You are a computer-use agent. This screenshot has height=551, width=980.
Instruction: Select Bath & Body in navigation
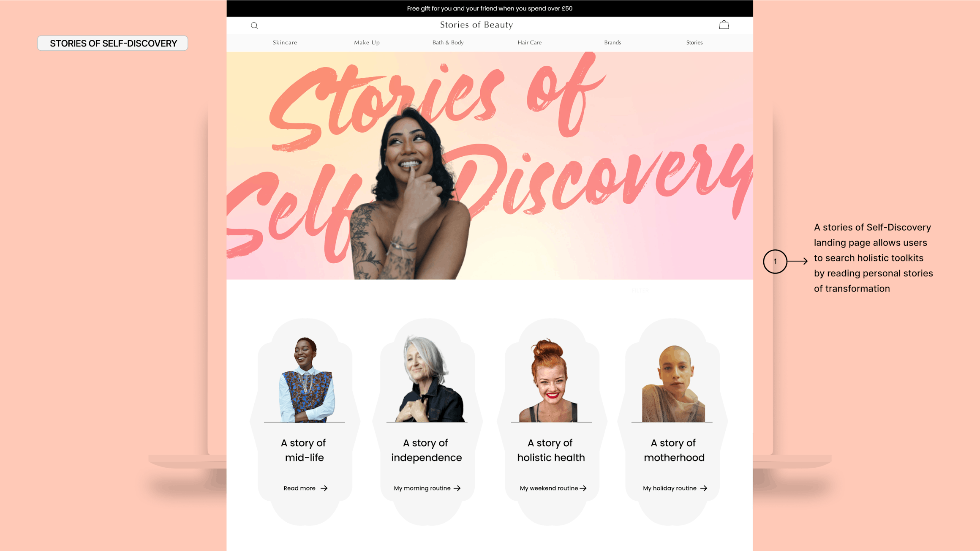pyautogui.click(x=448, y=43)
